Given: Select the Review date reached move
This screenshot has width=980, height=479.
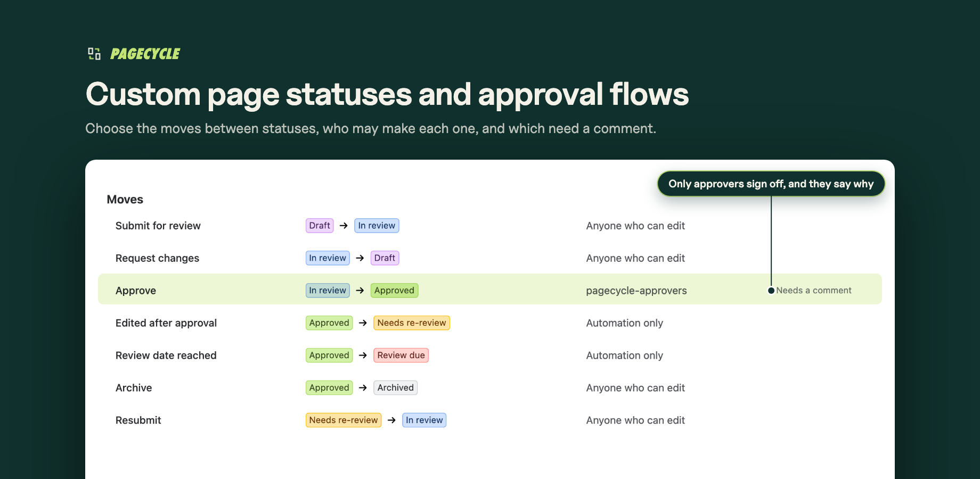Looking at the screenshot, I should pyautogui.click(x=166, y=356).
